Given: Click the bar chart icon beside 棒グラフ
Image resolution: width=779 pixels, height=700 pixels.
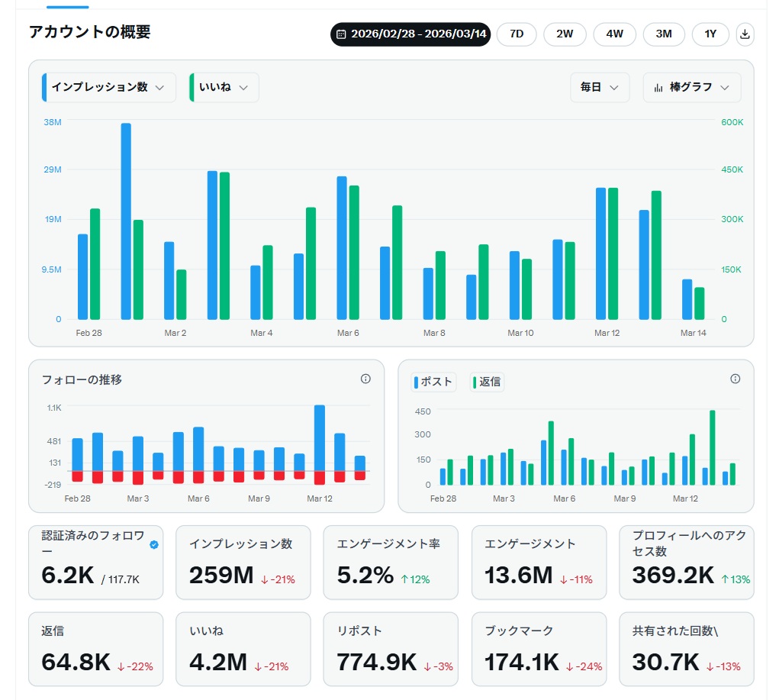Looking at the screenshot, I should point(659,87).
